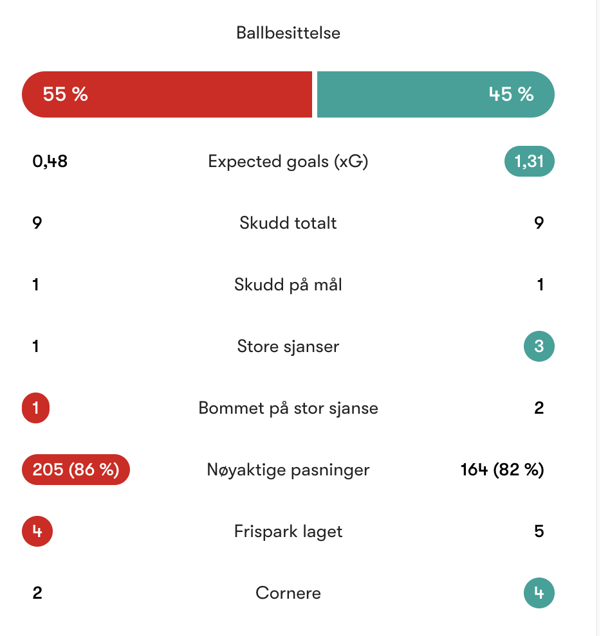Image resolution: width=600 pixels, height=636 pixels.
Task: Select the Store sjanser label
Action: [x=288, y=347]
